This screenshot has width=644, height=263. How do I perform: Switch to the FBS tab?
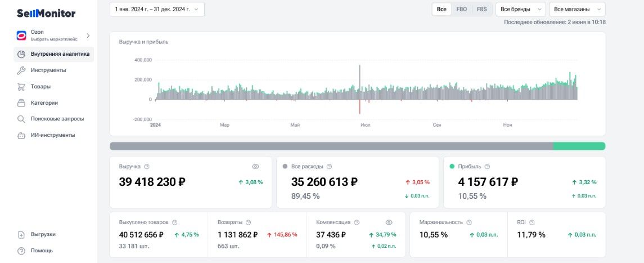click(482, 9)
